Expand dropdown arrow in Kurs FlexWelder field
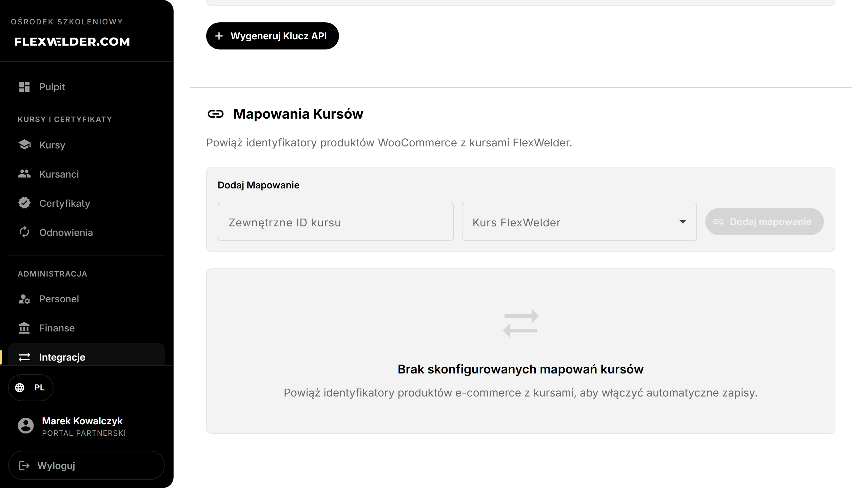Viewport: 868px width, 488px height. [683, 222]
